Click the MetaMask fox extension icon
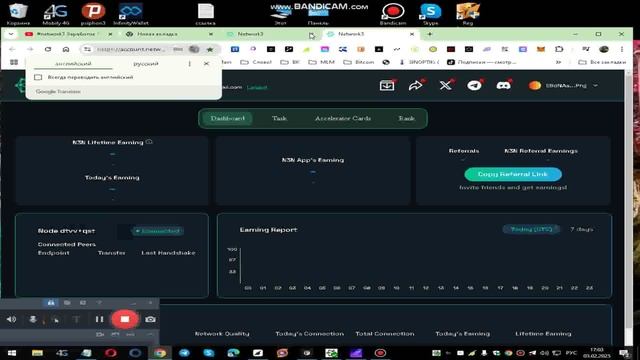 pos(541,49)
